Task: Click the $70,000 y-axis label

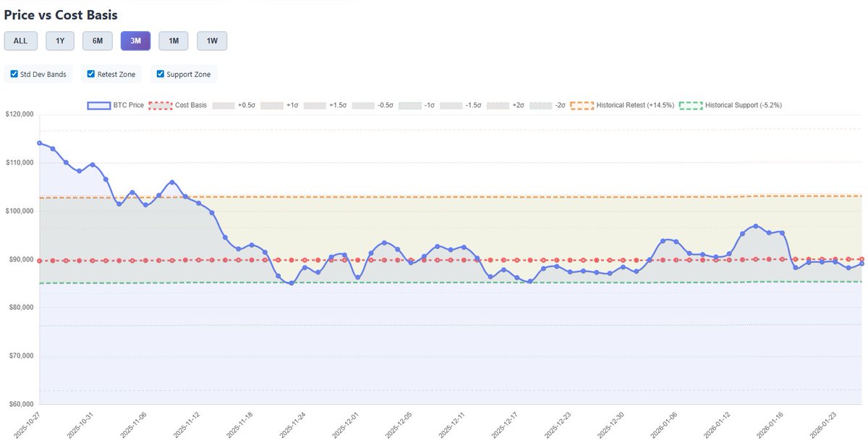Action: tap(21, 356)
